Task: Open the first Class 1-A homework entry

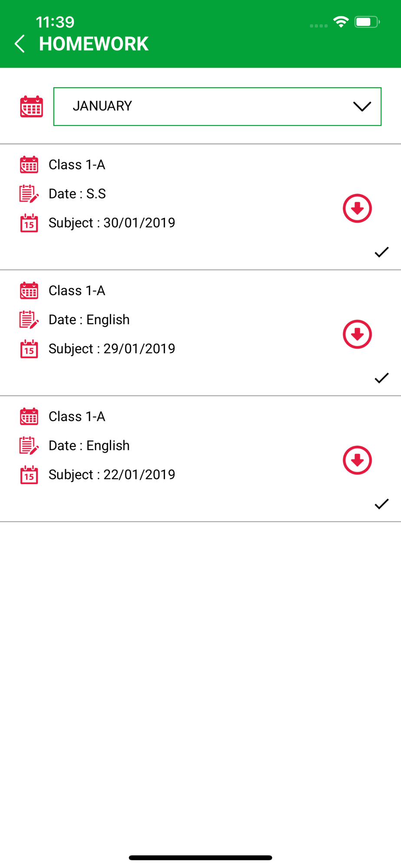Action: click(x=200, y=207)
